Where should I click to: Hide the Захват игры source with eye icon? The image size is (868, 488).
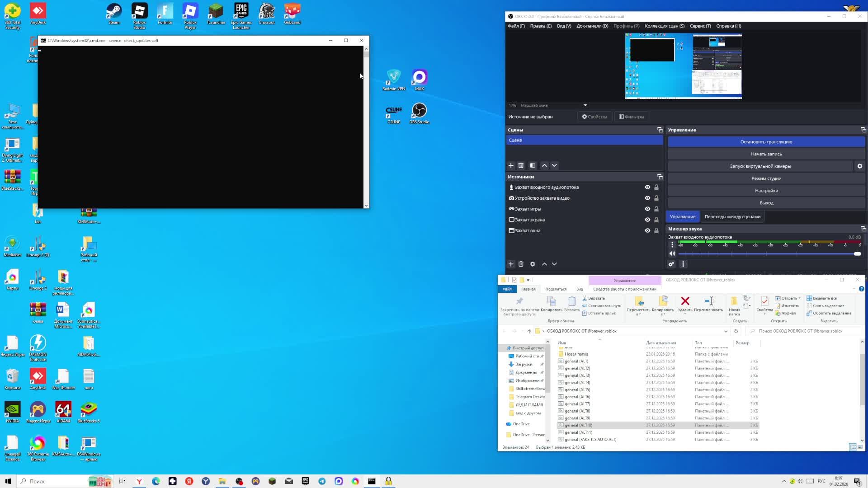coord(647,209)
